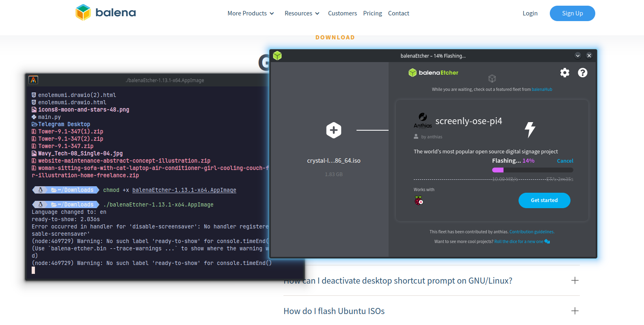Screen dimensions: 644x325
Task: Click the Anthias fleet logo
Action: 423,121
